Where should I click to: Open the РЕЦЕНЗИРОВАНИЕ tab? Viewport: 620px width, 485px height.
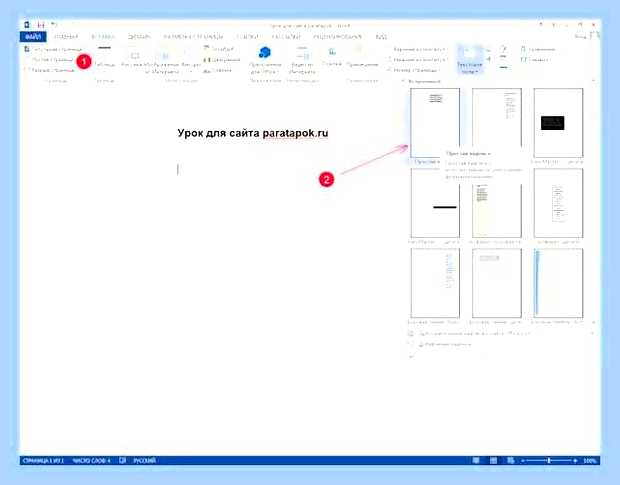pyautogui.click(x=337, y=37)
